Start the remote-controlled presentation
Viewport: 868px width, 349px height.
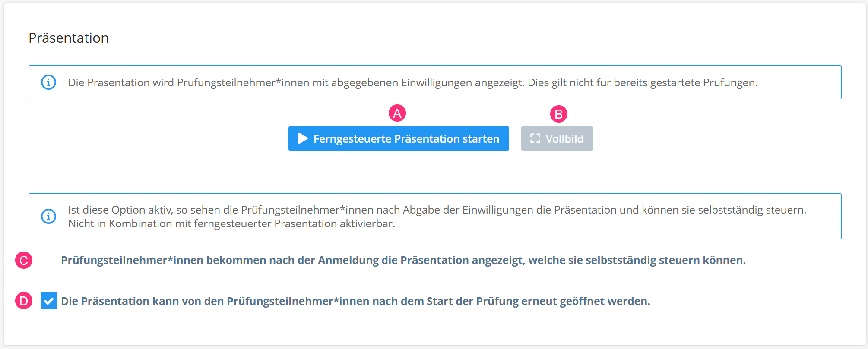(x=398, y=138)
